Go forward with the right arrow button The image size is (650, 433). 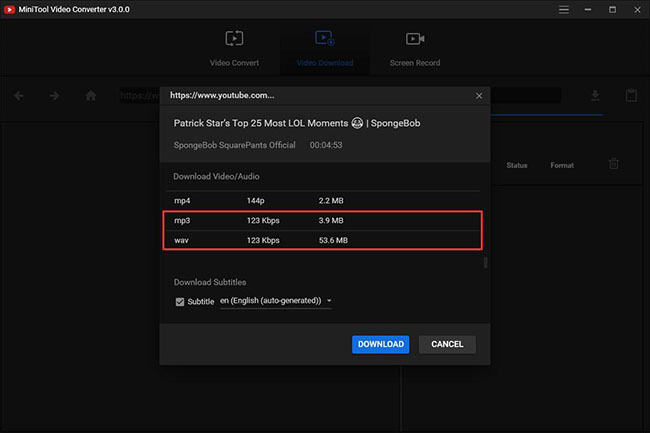54,96
